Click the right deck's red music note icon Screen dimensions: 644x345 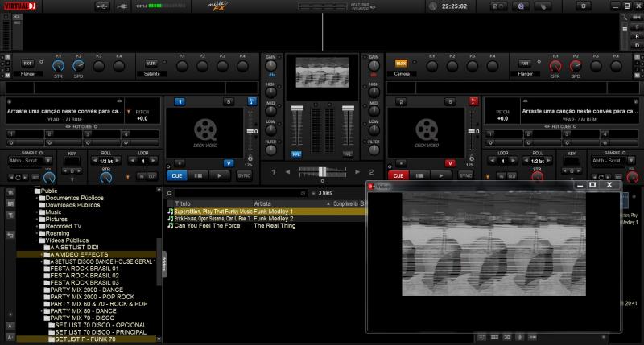[473, 101]
